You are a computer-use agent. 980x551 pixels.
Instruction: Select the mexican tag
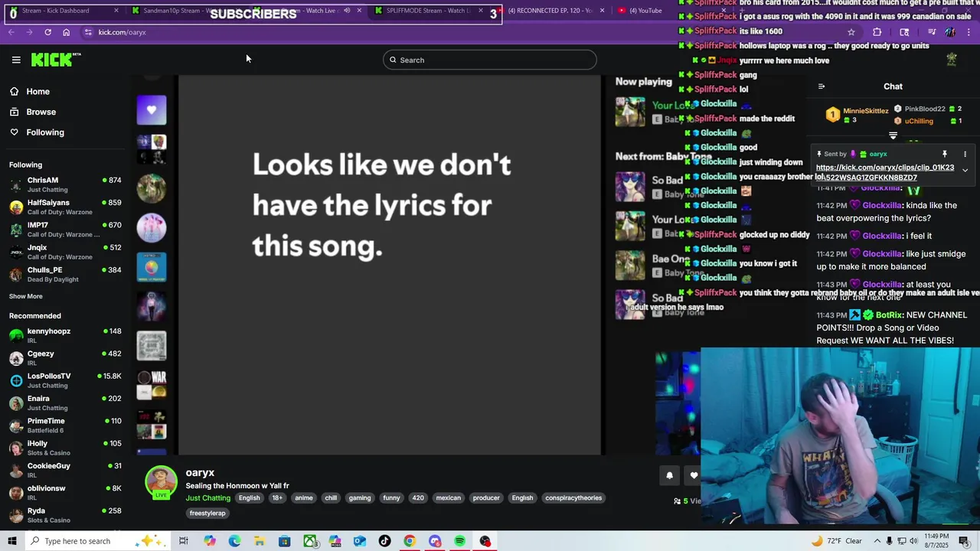pyautogui.click(x=449, y=498)
